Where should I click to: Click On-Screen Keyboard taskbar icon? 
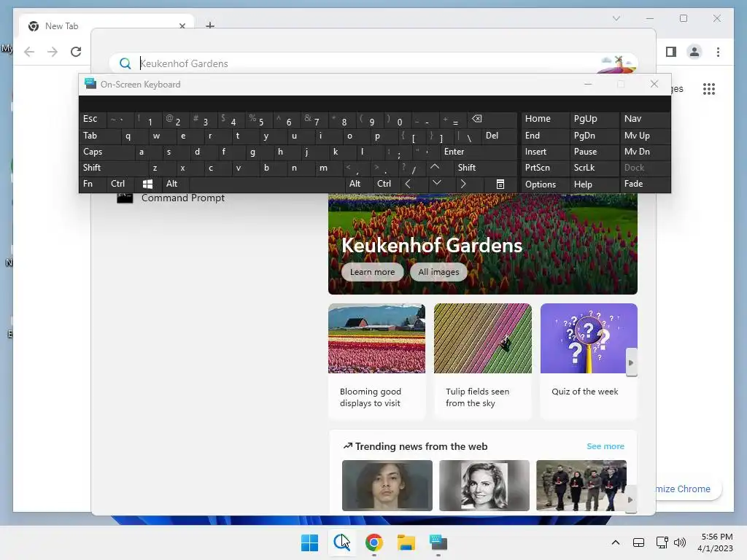pyautogui.click(x=438, y=542)
